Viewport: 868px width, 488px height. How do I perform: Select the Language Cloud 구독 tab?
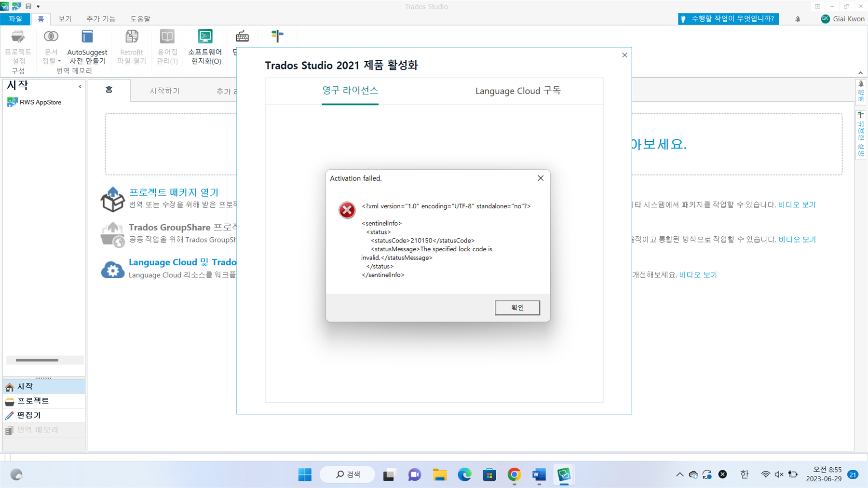pyautogui.click(x=517, y=91)
